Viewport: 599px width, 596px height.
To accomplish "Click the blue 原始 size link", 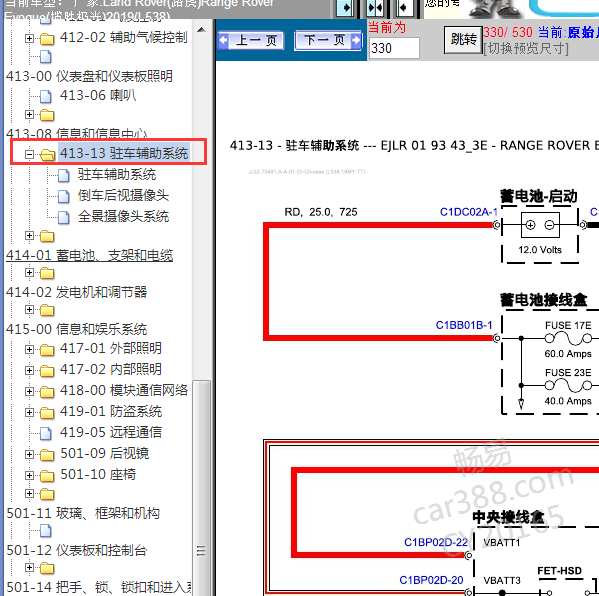I will (583, 32).
